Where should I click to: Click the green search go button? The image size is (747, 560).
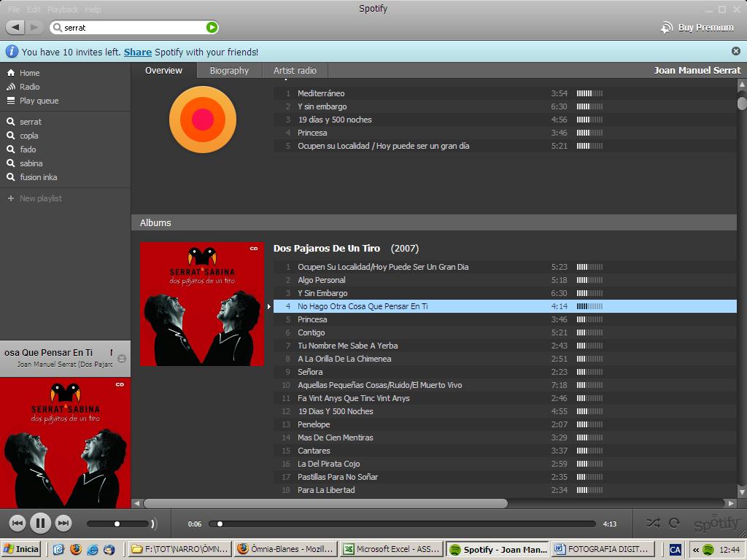click(212, 28)
